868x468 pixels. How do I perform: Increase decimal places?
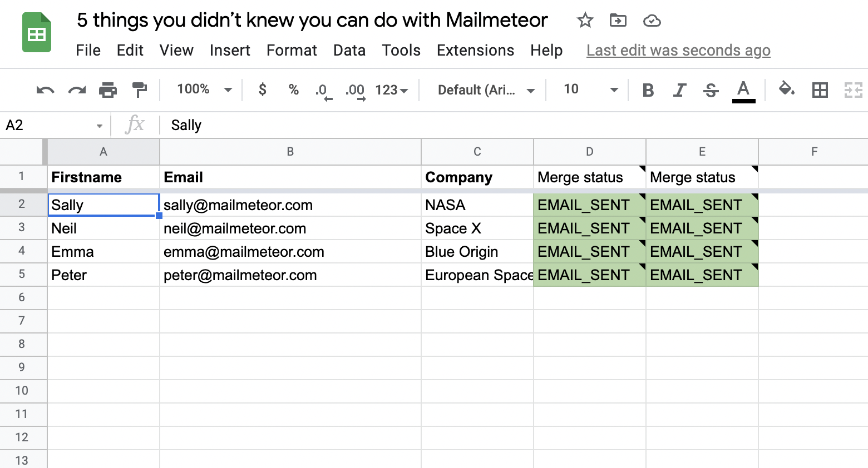(x=356, y=91)
